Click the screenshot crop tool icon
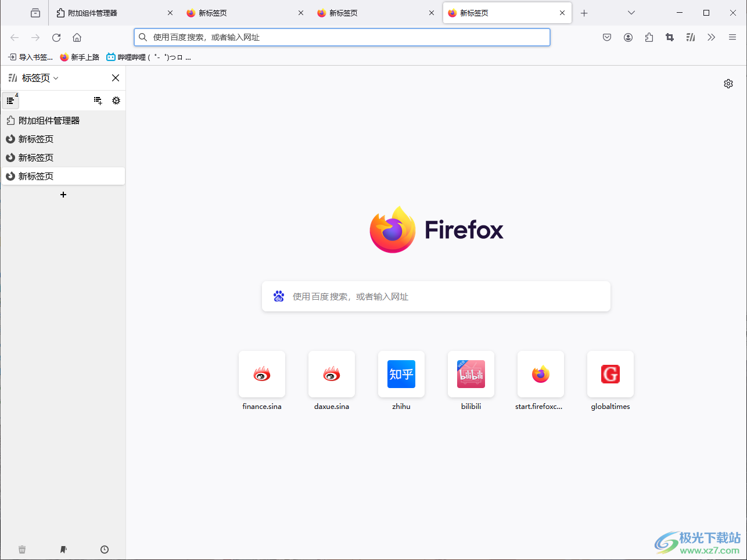Image resolution: width=747 pixels, height=560 pixels. pyautogui.click(x=670, y=37)
